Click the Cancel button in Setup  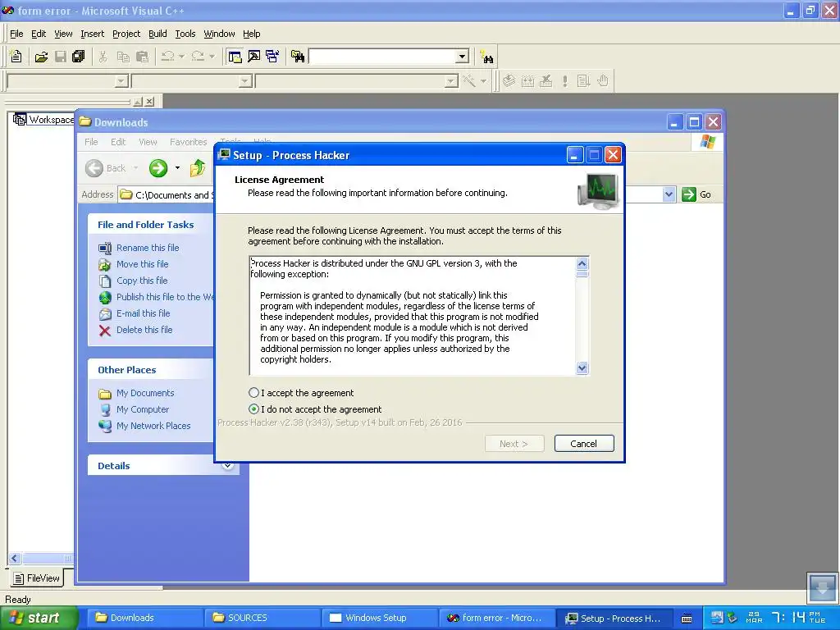584,444
